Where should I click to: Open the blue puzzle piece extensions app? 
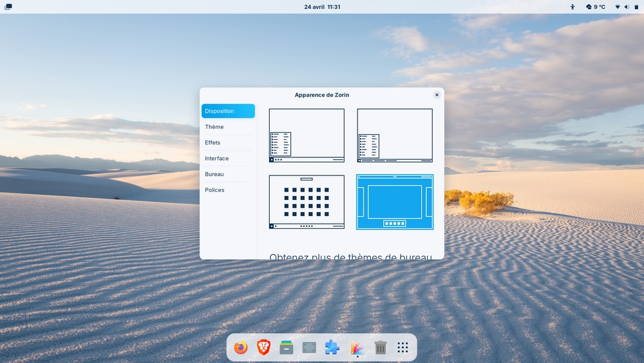click(332, 348)
